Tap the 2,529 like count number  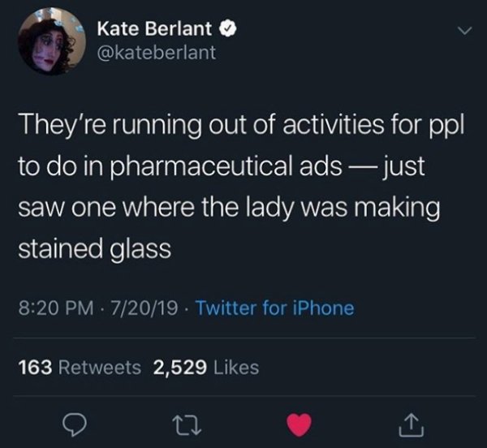tap(180, 368)
